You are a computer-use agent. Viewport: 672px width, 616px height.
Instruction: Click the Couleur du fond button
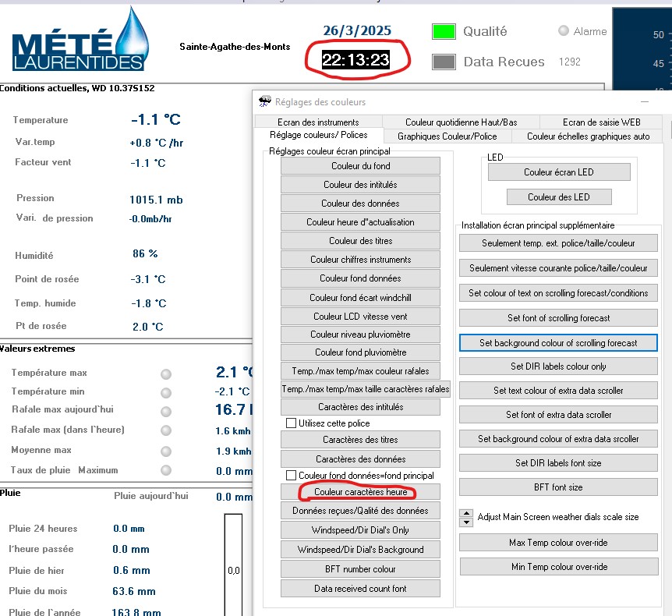[360, 166]
